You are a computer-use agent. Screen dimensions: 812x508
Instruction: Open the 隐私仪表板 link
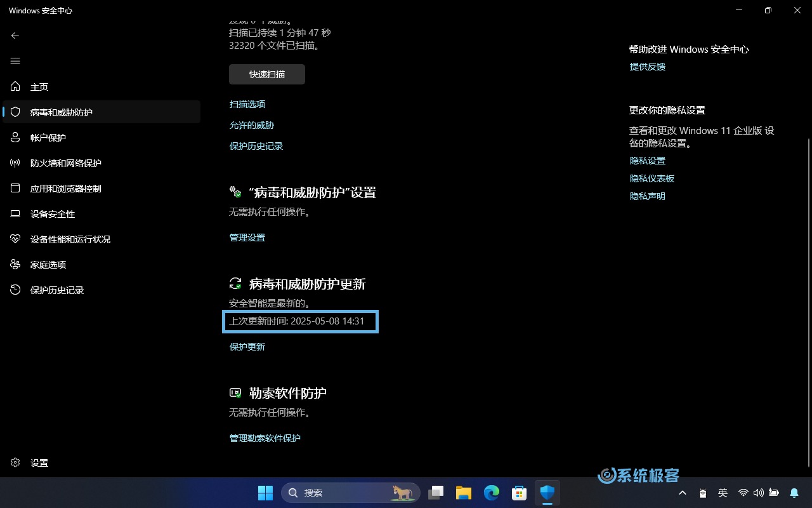(x=652, y=178)
